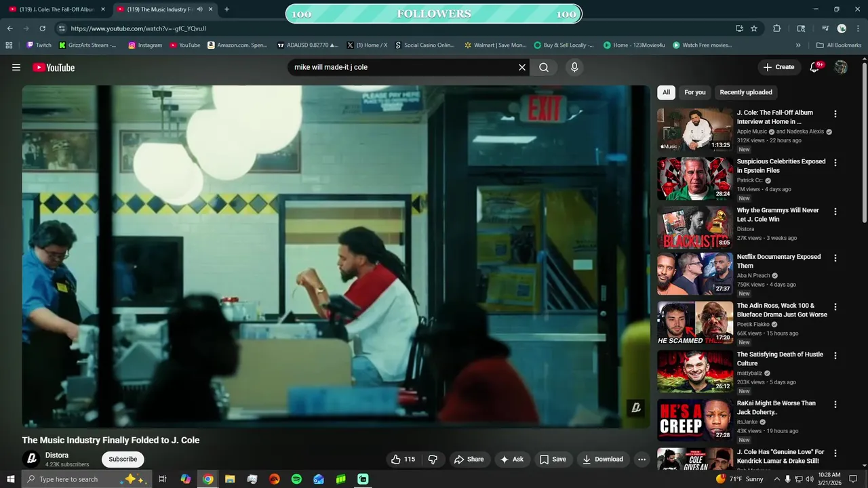
Task: Open the YouTube guide hamburger menu
Action: pyautogui.click(x=16, y=67)
